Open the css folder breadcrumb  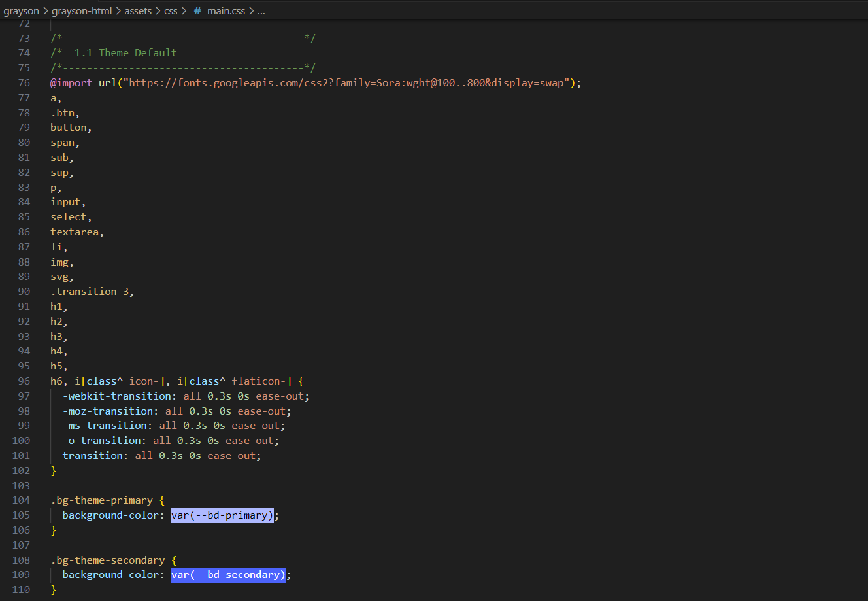171,11
